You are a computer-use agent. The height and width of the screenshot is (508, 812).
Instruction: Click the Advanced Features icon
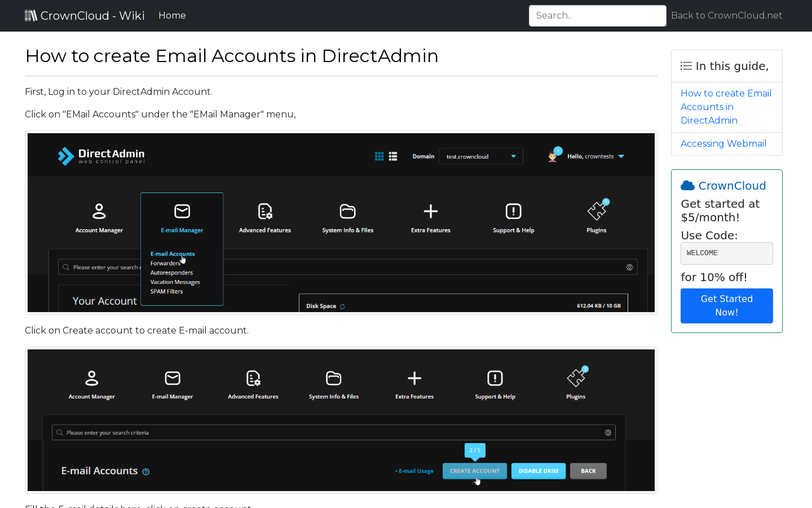point(264,211)
